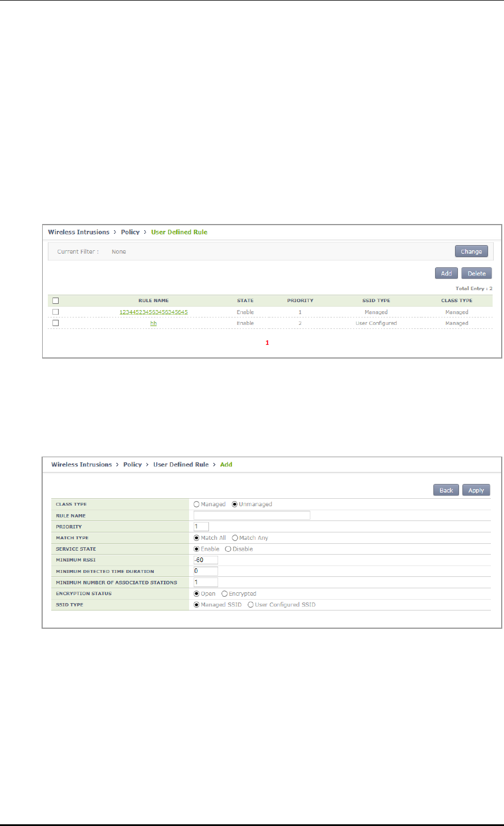Select Match All radio button
This screenshot has width=504, height=826.
click(x=196, y=538)
